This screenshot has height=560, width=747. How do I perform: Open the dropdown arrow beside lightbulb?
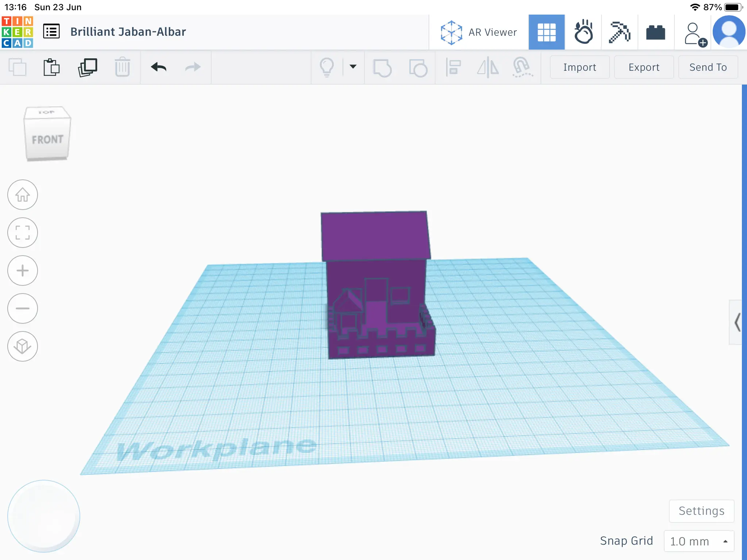click(x=353, y=67)
